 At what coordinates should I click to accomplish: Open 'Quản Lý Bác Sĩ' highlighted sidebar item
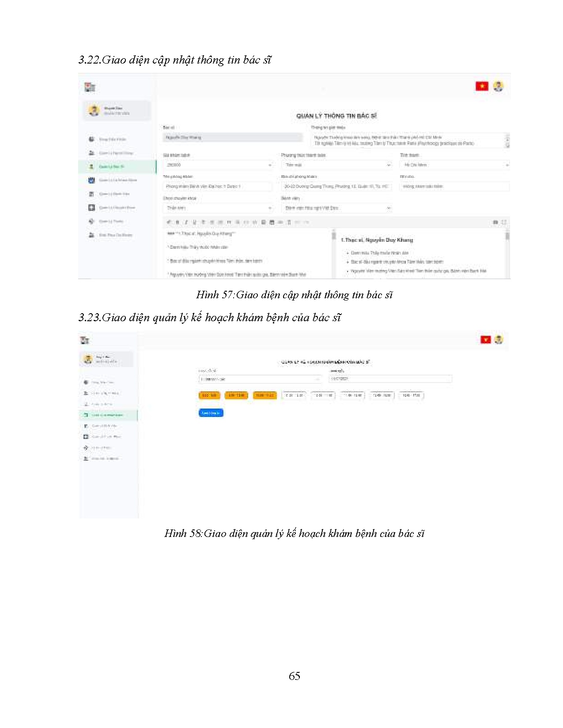click(x=117, y=167)
